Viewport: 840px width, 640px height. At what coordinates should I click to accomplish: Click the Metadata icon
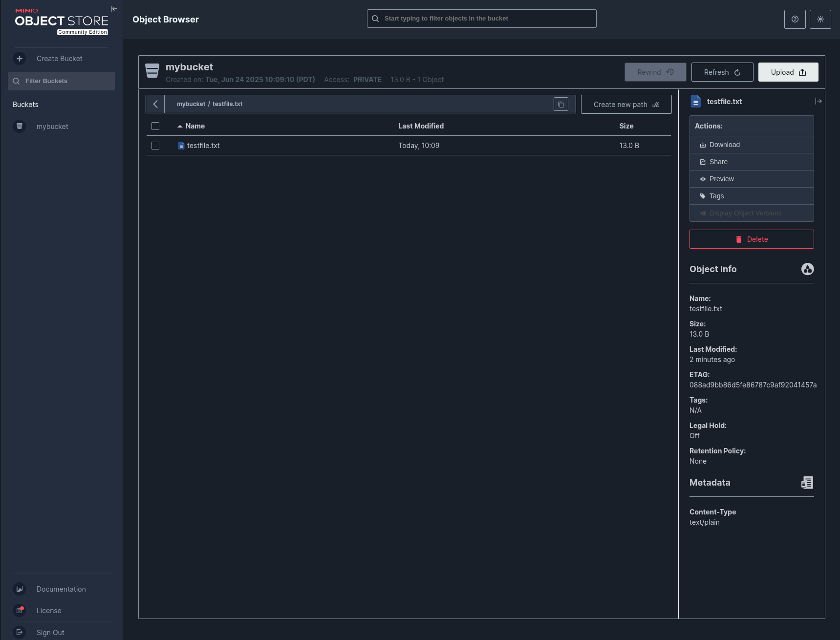[x=807, y=483]
